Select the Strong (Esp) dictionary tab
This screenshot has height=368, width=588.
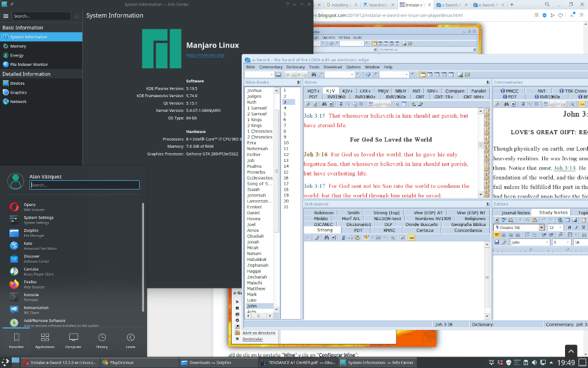(386, 213)
